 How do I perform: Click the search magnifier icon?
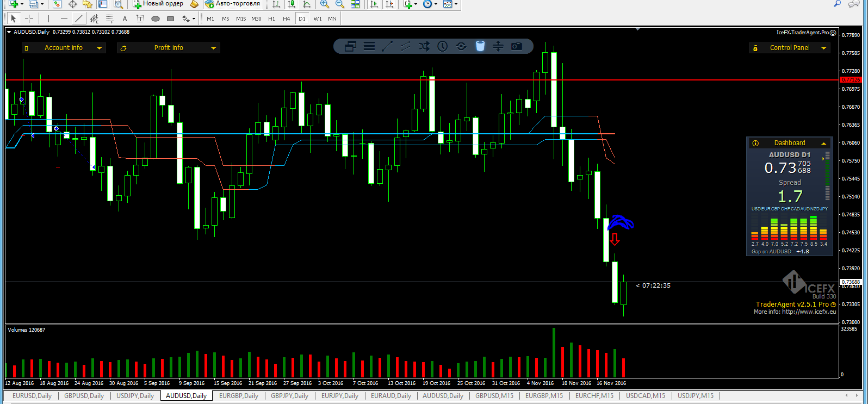(x=838, y=4)
